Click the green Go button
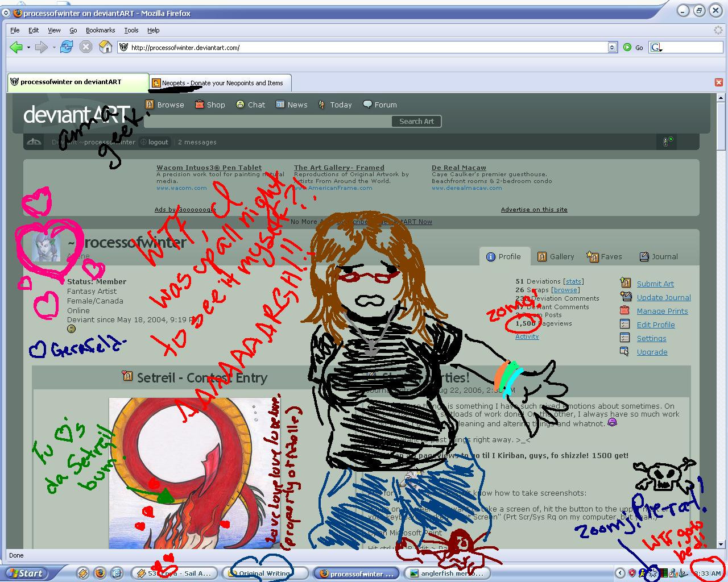The image size is (728, 582). 633,48
